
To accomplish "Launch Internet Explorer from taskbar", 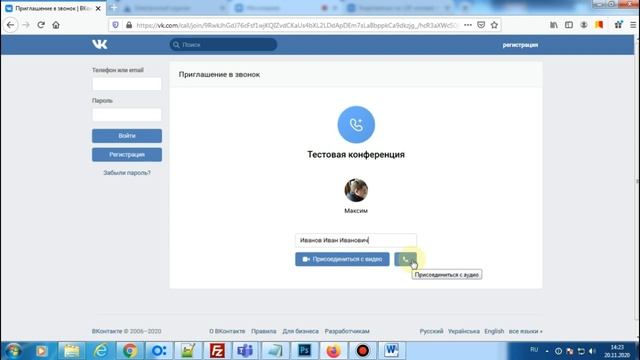I will (100, 351).
